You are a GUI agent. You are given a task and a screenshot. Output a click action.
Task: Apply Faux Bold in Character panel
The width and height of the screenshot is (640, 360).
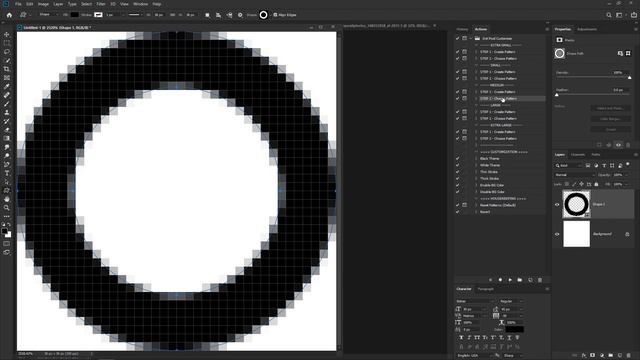click(461, 338)
